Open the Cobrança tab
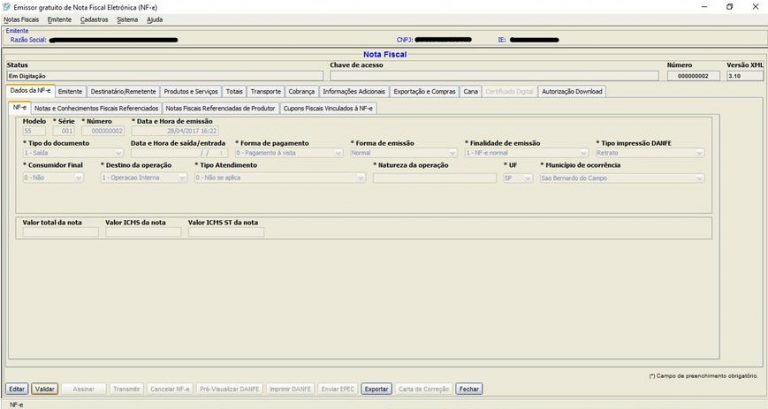This screenshot has height=409, width=768. [301, 92]
